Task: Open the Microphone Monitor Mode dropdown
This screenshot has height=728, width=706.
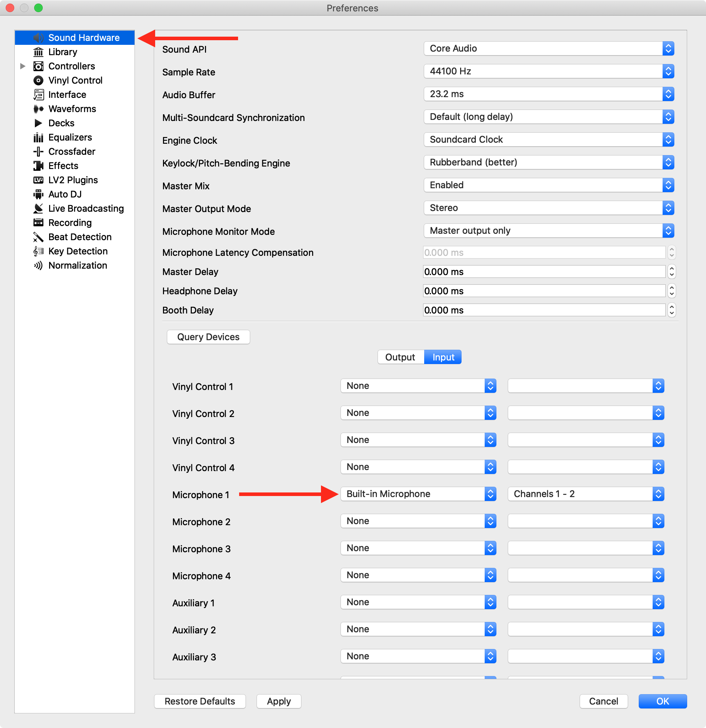Action: click(x=548, y=231)
